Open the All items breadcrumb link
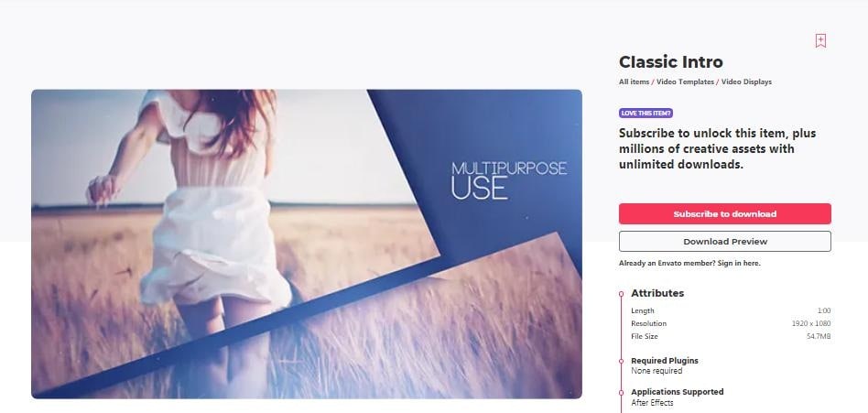This screenshot has height=413, width=868. tap(634, 82)
